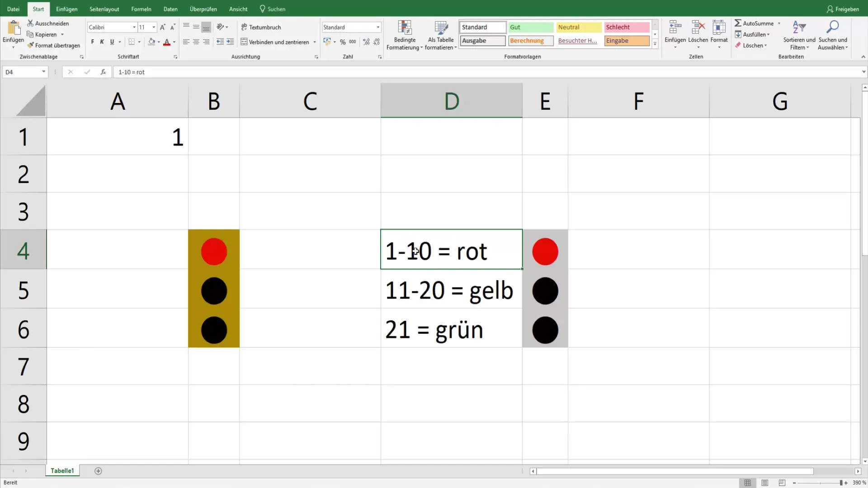Open Bedingte Formatierung menu
Screen dimensions: 868x488
(x=405, y=35)
